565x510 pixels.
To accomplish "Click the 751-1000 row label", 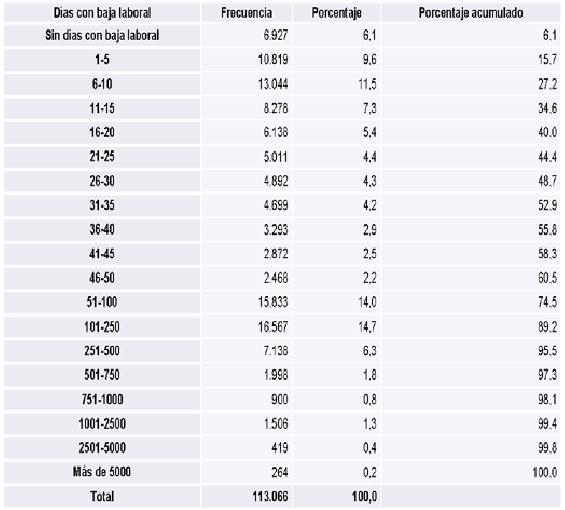I will [102, 399].
